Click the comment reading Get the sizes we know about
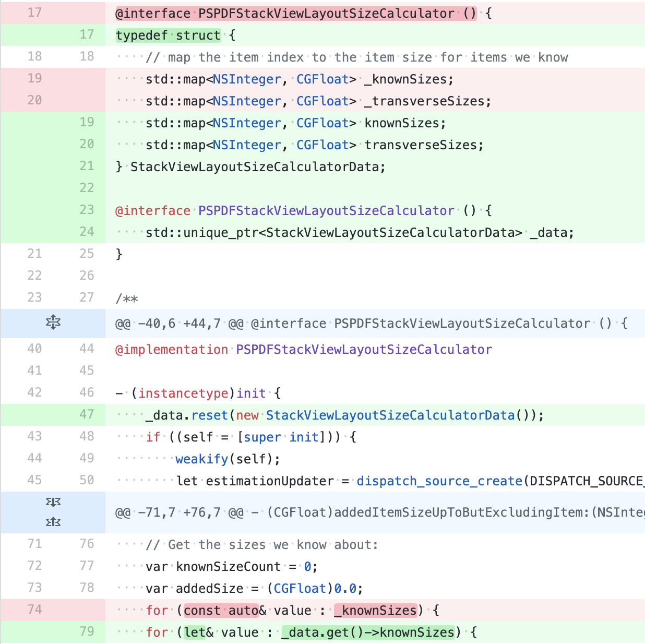Viewport: 645px width, 644px height. point(261,544)
